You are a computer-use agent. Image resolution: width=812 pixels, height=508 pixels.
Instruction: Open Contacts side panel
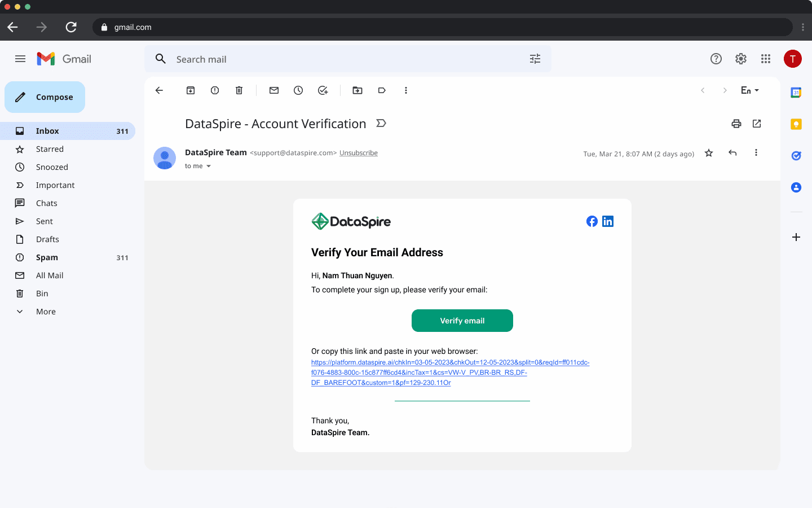(796, 187)
